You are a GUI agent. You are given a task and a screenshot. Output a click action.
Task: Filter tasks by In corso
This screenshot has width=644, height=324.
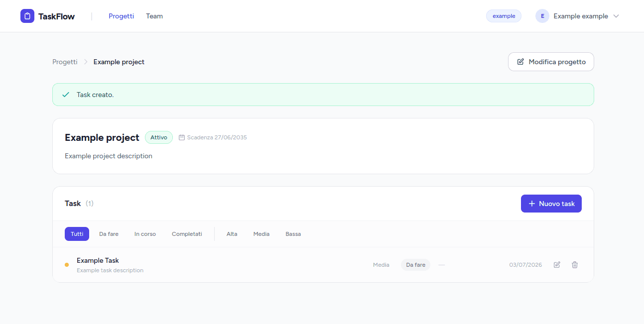click(145, 234)
